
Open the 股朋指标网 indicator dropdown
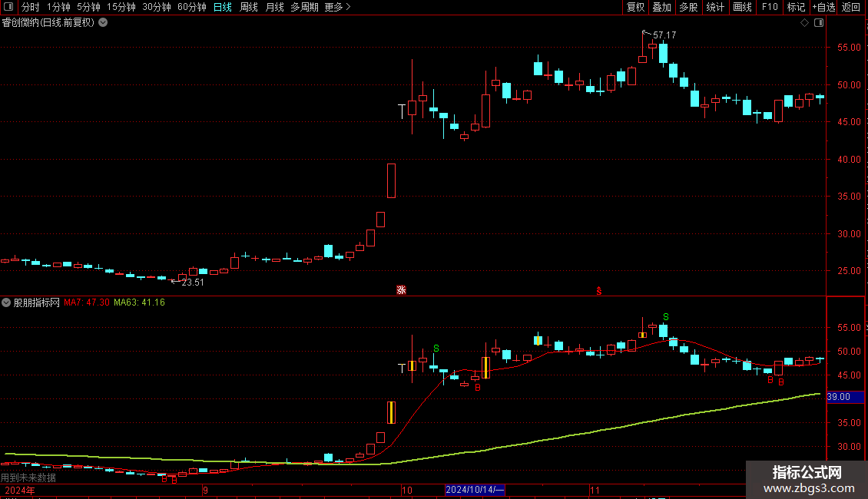6,302
